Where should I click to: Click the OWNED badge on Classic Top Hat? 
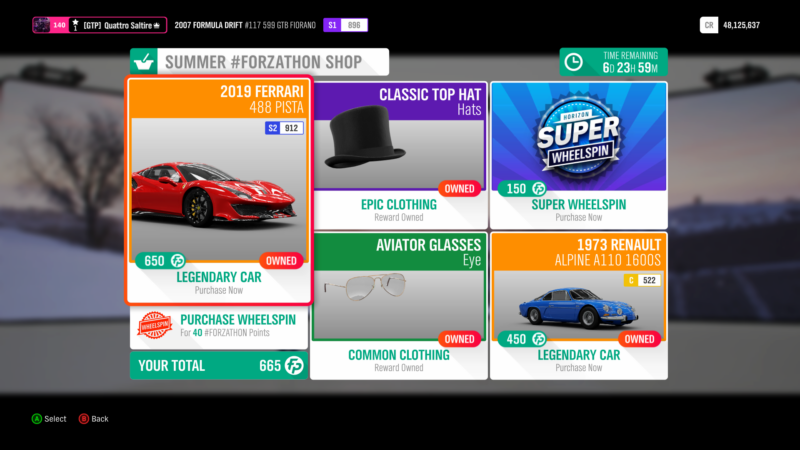point(459,189)
